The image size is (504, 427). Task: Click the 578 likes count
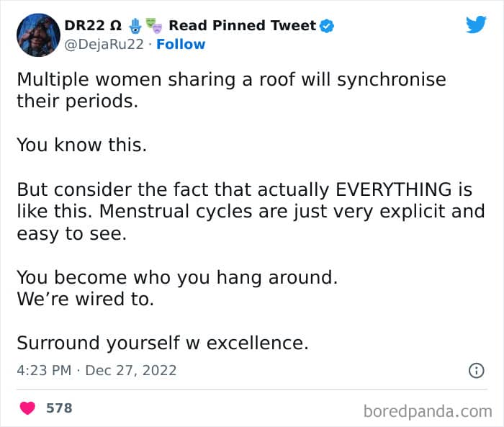point(59,408)
